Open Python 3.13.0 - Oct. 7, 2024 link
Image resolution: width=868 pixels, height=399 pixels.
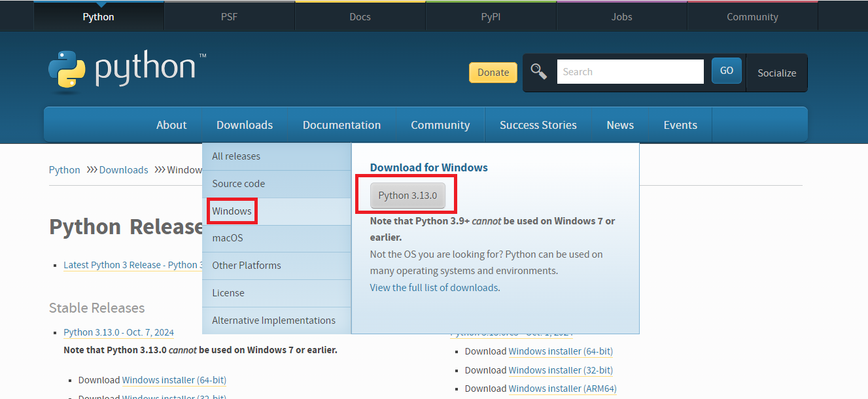119,332
